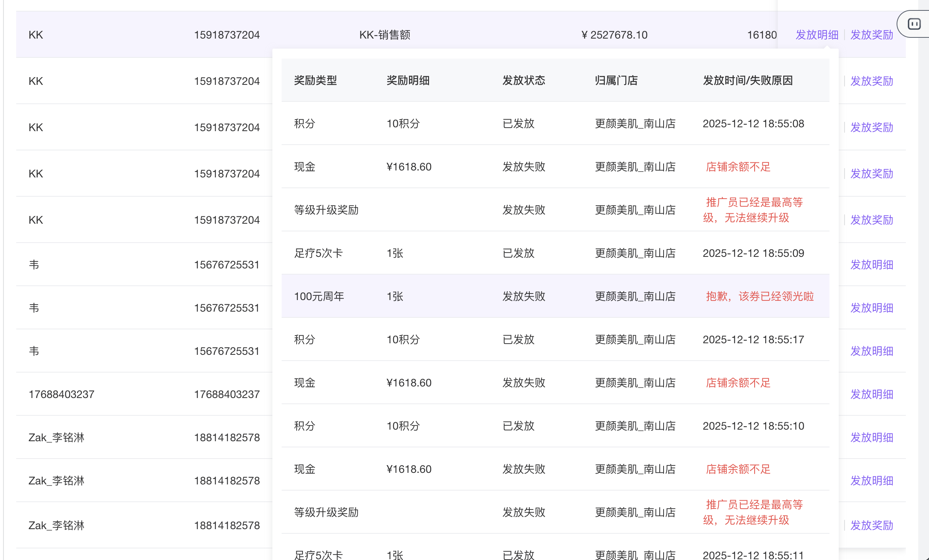Image resolution: width=929 pixels, height=560 pixels.
Task: Click the 奖励类型 column header
Action: (x=315, y=80)
